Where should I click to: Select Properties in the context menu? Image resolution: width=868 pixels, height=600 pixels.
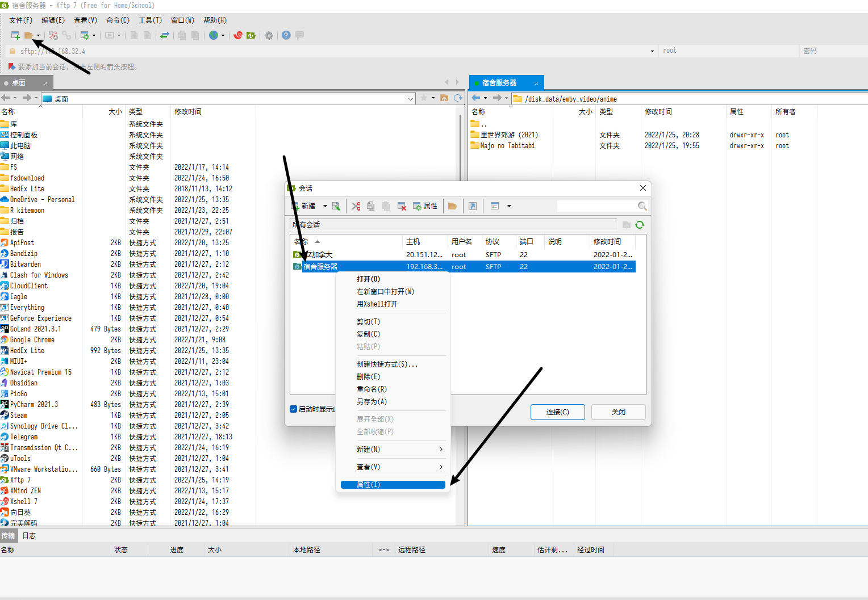(x=393, y=485)
